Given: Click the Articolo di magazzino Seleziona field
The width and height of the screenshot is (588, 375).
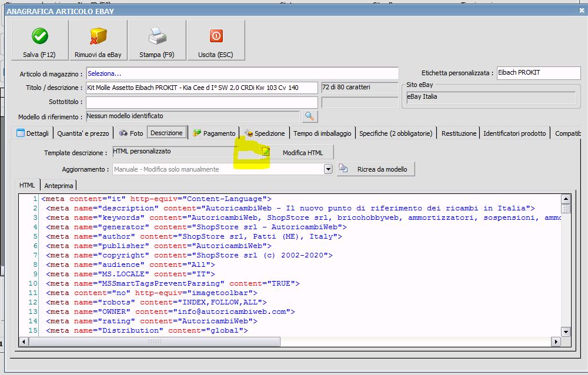Looking at the screenshot, I should pyautogui.click(x=242, y=73).
